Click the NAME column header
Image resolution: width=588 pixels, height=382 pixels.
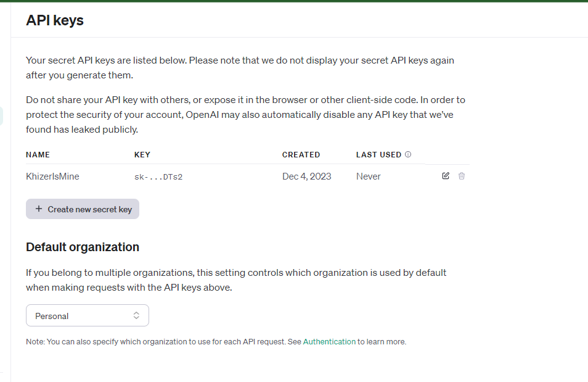click(x=38, y=155)
